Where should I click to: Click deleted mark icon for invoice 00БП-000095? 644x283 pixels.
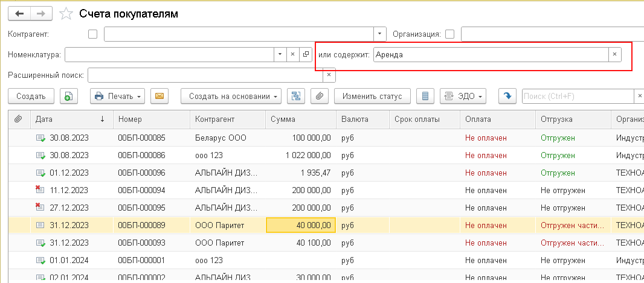pyautogui.click(x=40, y=208)
